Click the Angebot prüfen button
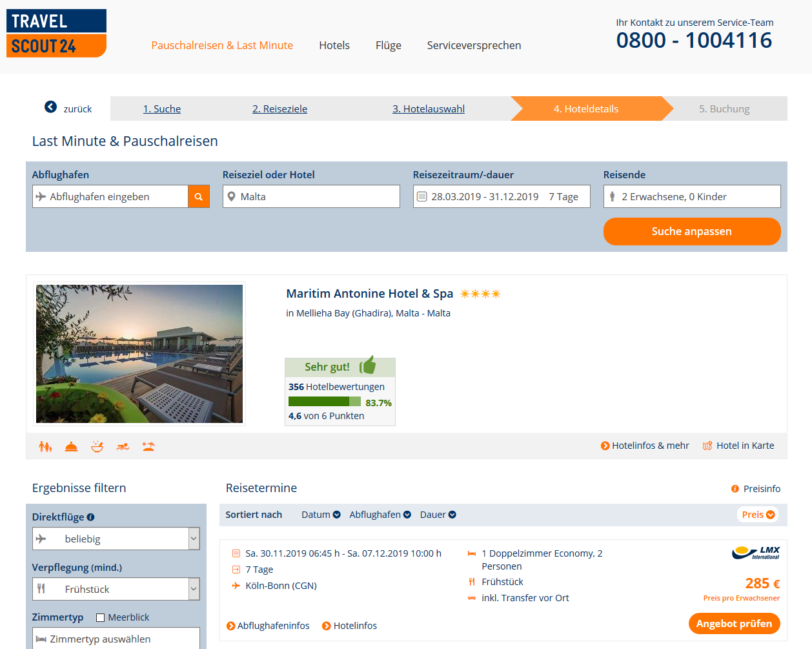This screenshot has width=812, height=649. click(x=735, y=623)
